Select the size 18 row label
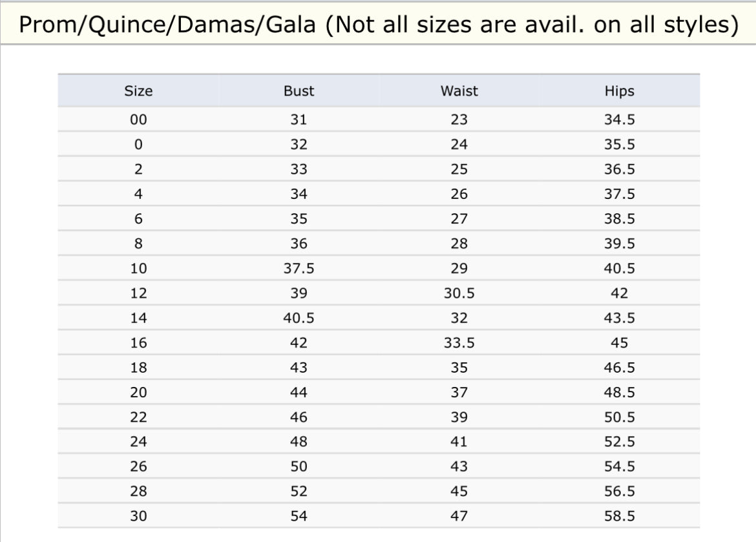The width and height of the screenshot is (756, 542). point(138,368)
